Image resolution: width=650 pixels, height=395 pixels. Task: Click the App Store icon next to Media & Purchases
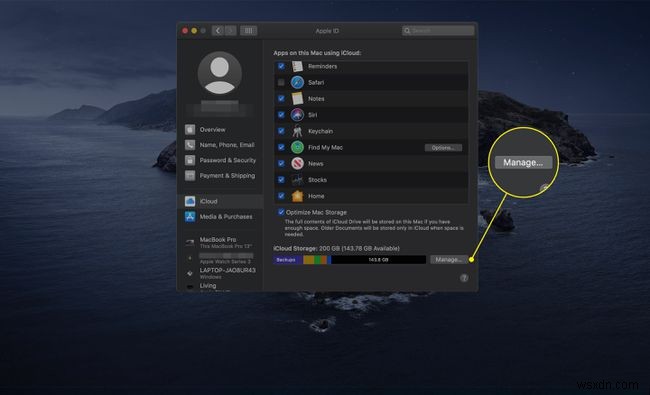[x=190, y=217]
